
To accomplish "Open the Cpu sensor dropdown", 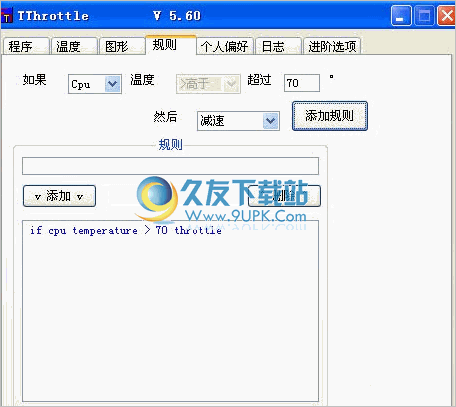I will click(x=113, y=84).
